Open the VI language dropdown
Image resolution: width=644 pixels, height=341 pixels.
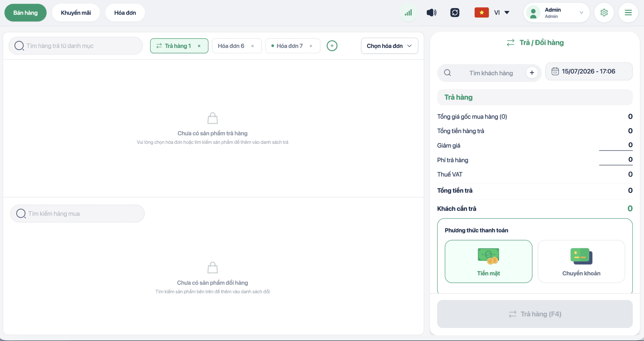pos(502,13)
